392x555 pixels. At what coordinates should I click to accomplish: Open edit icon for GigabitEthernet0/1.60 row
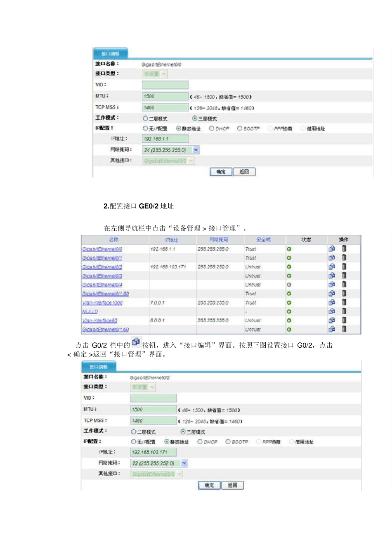(331, 329)
